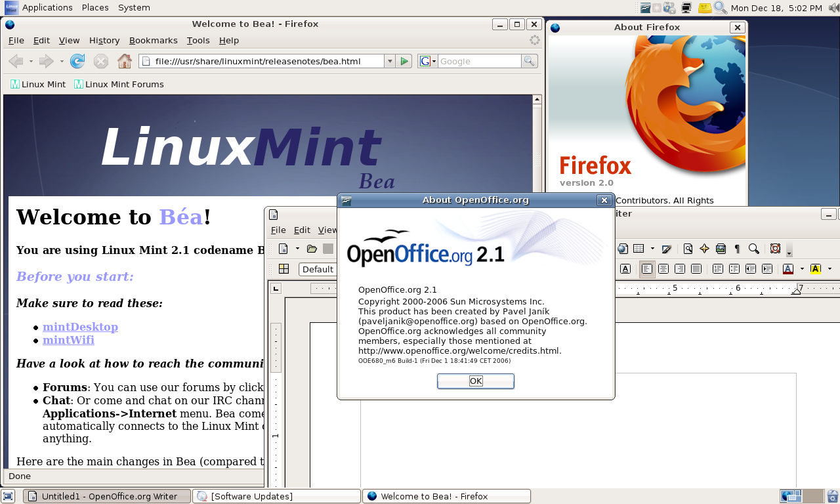The height and width of the screenshot is (504, 840).
Task: Go to Firefox Home page icon
Action: click(125, 61)
